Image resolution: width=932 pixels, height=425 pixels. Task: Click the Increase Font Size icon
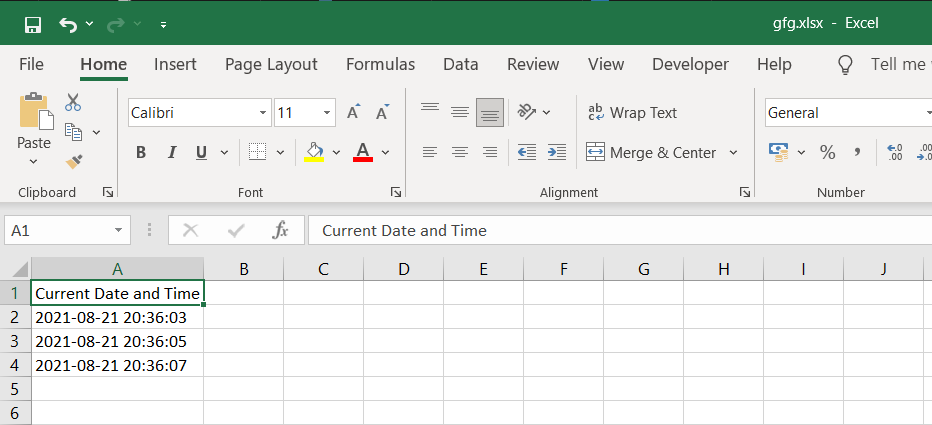[353, 113]
